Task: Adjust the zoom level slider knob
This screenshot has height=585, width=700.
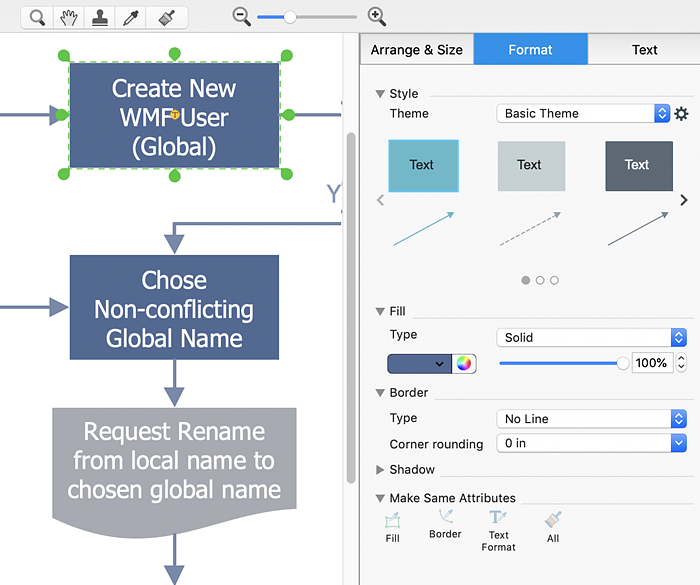Action: (x=290, y=17)
